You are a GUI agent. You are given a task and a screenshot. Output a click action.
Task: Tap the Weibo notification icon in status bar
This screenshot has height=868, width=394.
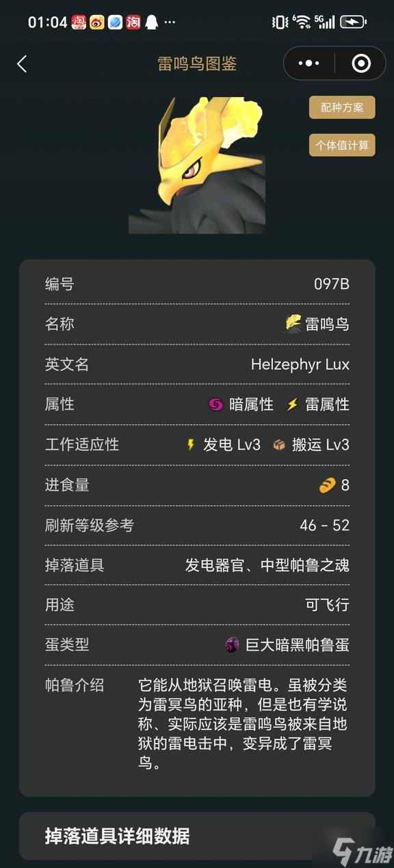97,22
